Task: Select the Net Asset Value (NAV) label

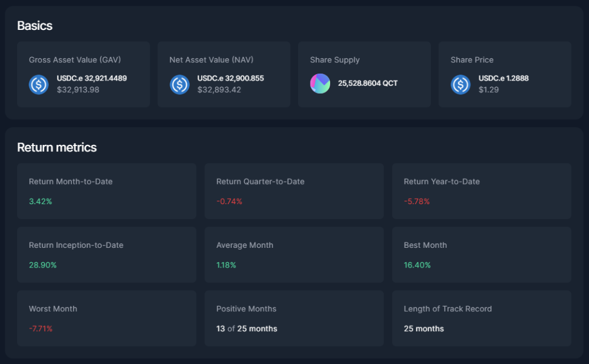Action: click(x=211, y=60)
